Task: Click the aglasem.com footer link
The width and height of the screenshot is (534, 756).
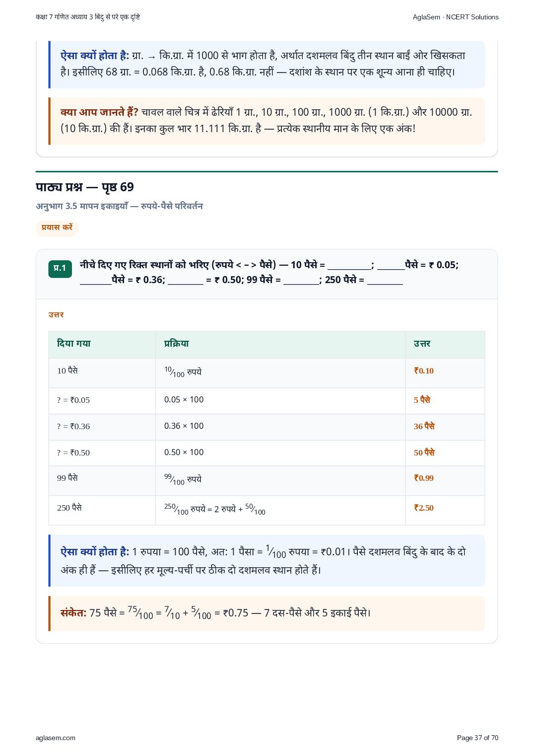Action: tap(56, 738)
